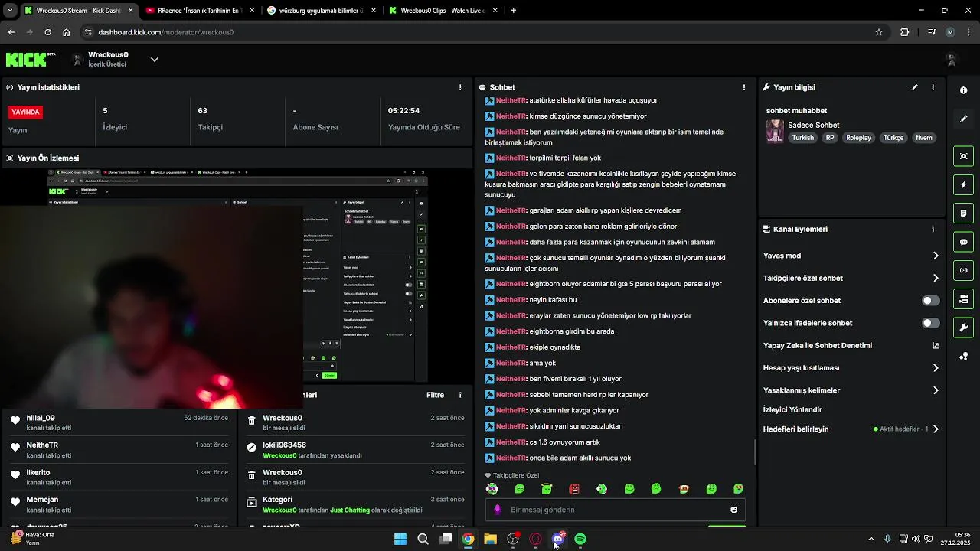Viewport: 980px width, 551px height.
Task: Open the Sadece Sohbet category link
Action: (813, 125)
